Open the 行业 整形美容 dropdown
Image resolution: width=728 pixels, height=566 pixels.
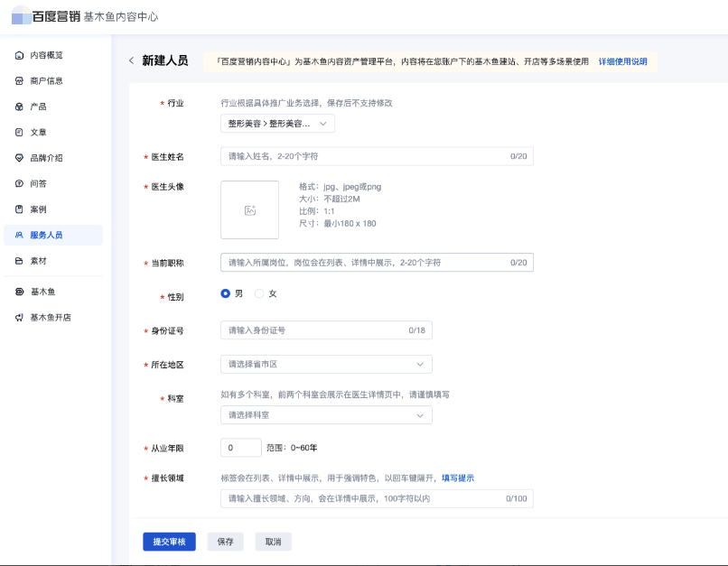[277, 124]
